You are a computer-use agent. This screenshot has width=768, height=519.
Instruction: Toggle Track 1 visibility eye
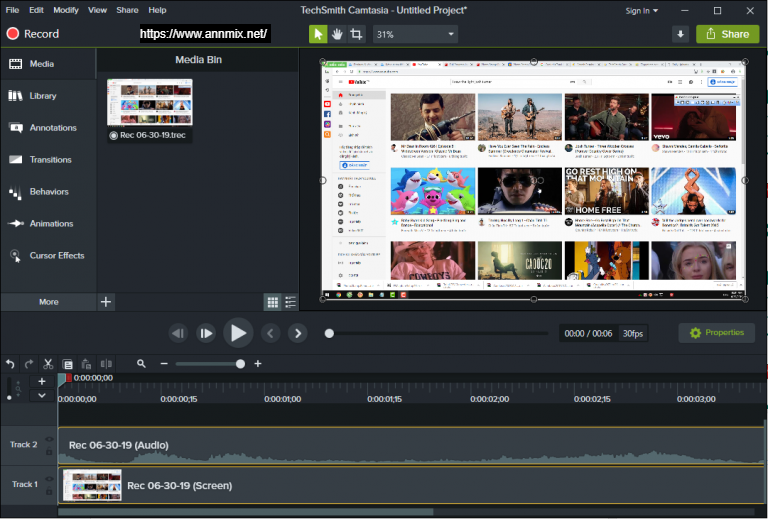tap(49, 479)
